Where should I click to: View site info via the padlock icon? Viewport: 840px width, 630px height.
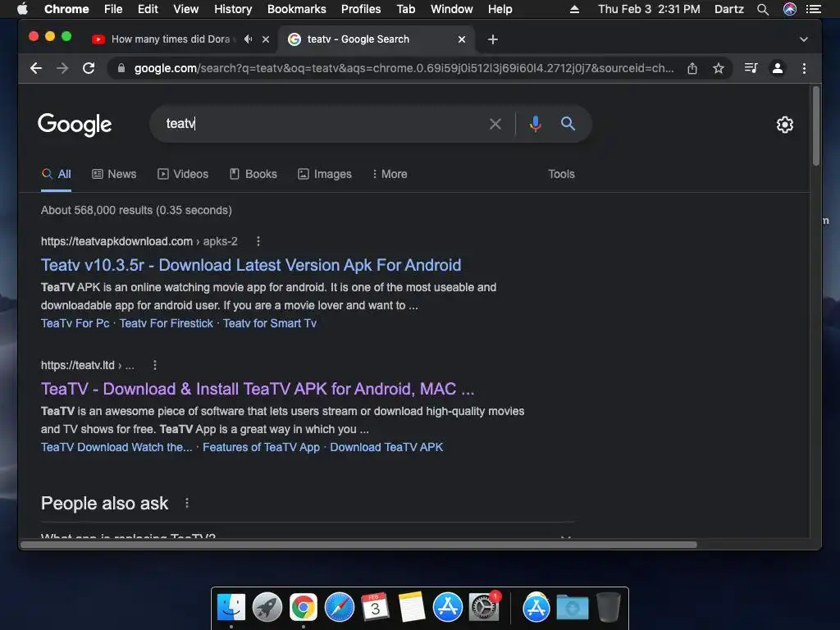point(121,68)
